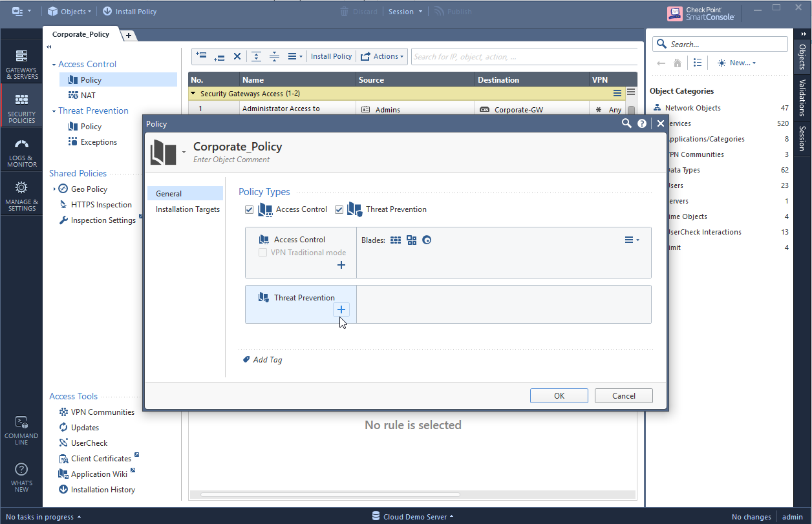Cancel the Policy dialog

tap(624, 396)
